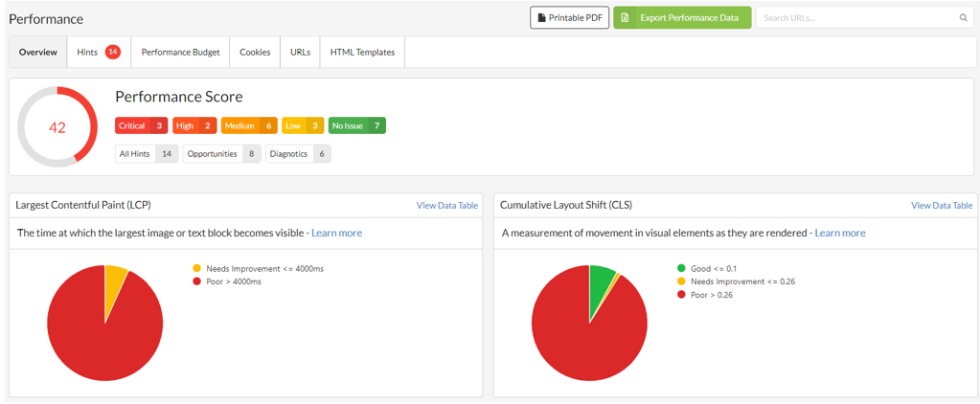Open the Performance Budget tab
Screen dimensions: 980x404
point(180,53)
